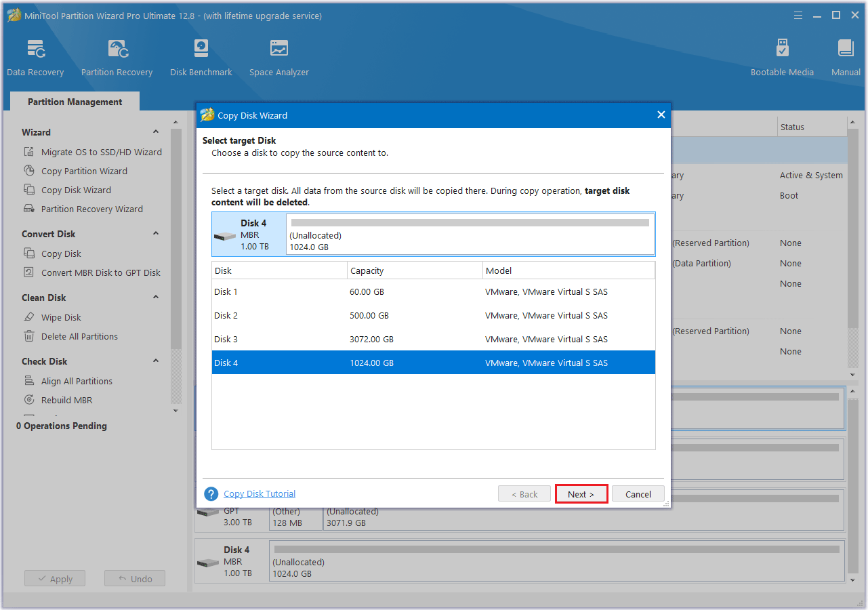Image resolution: width=868 pixels, height=610 pixels.
Task: Click the Rebuild MBR label
Action: 66,400
